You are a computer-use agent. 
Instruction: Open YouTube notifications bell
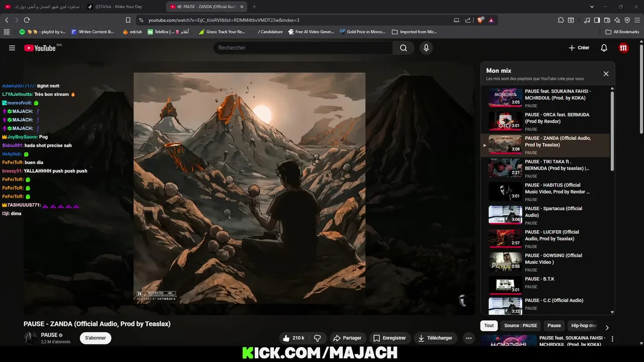(x=604, y=48)
